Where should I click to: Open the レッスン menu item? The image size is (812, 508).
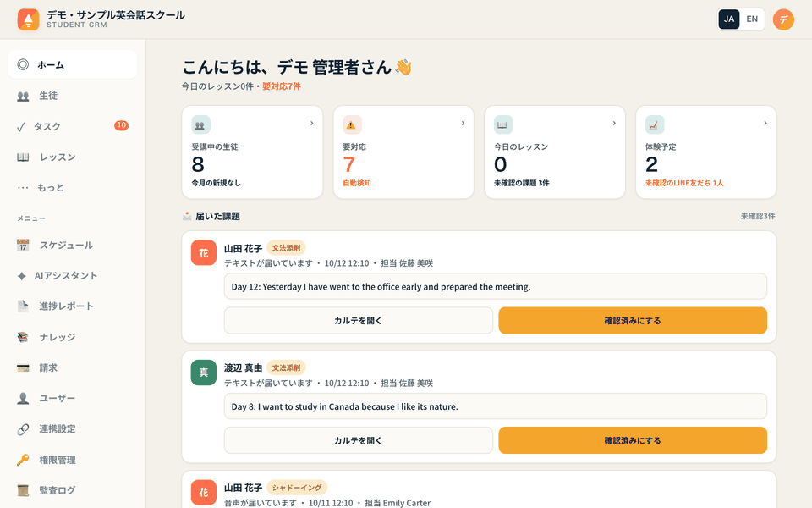(x=73, y=157)
